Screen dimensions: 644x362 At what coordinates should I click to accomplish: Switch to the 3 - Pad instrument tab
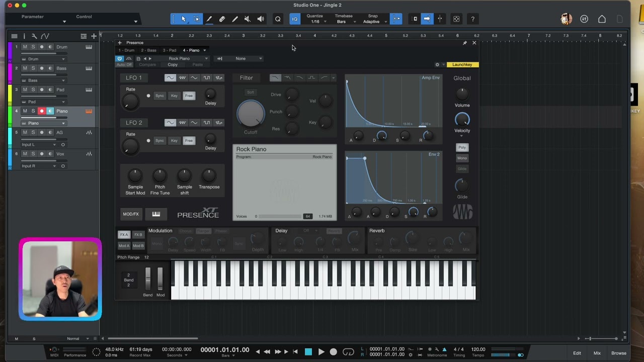click(170, 50)
